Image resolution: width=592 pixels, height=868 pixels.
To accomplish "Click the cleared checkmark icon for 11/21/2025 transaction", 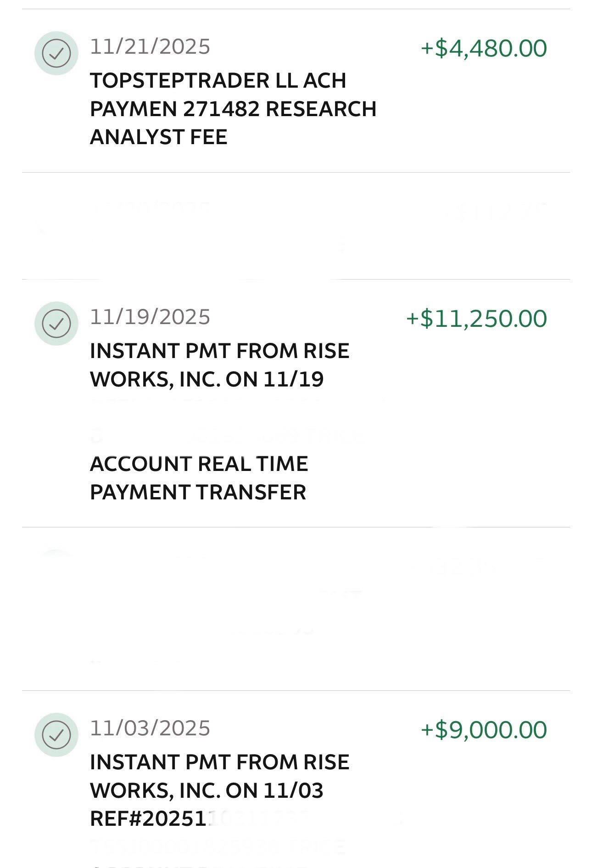I will (x=56, y=53).
